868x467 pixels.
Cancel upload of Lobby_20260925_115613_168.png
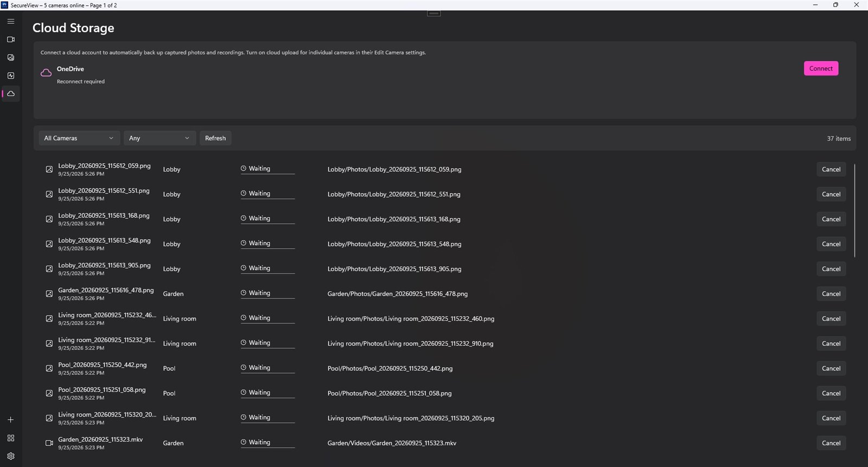pos(831,219)
